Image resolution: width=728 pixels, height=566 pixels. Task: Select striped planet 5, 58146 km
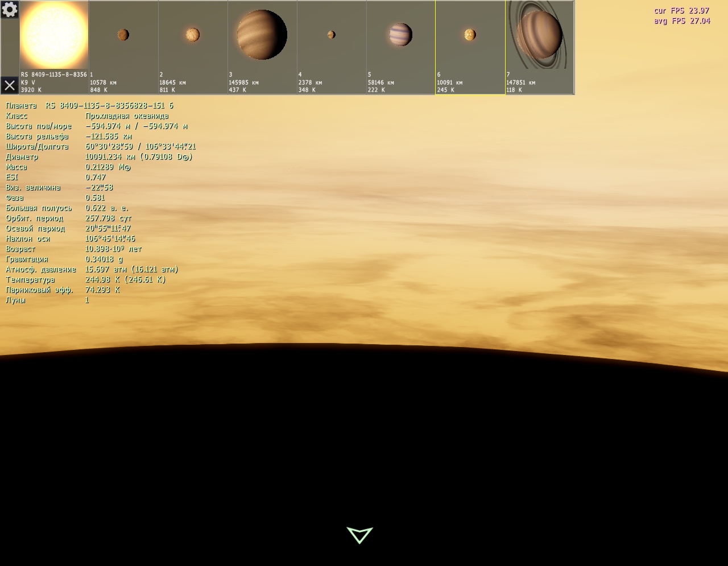tap(401, 47)
